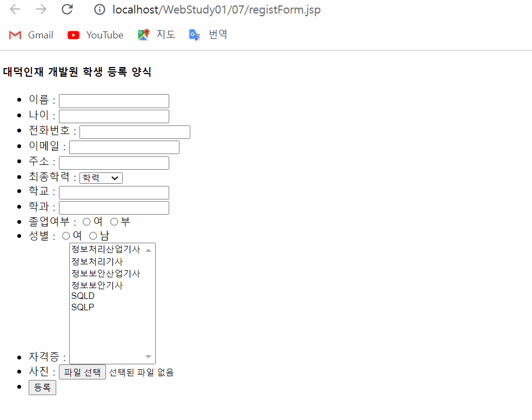Select SQLP in the 자격증 list
The height and width of the screenshot is (420, 532).
(82, 308)
